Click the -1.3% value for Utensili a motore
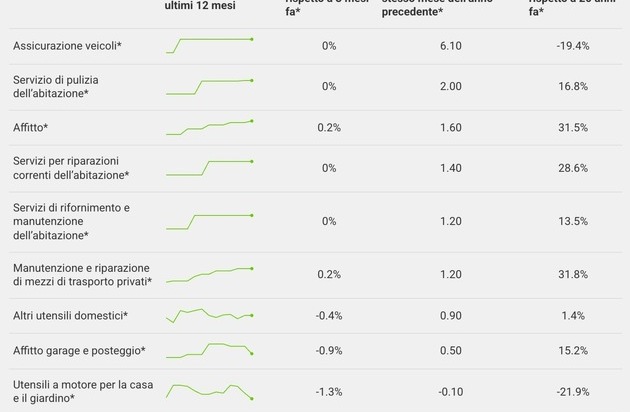The image size is (630, 412). [x=328, y=391]
